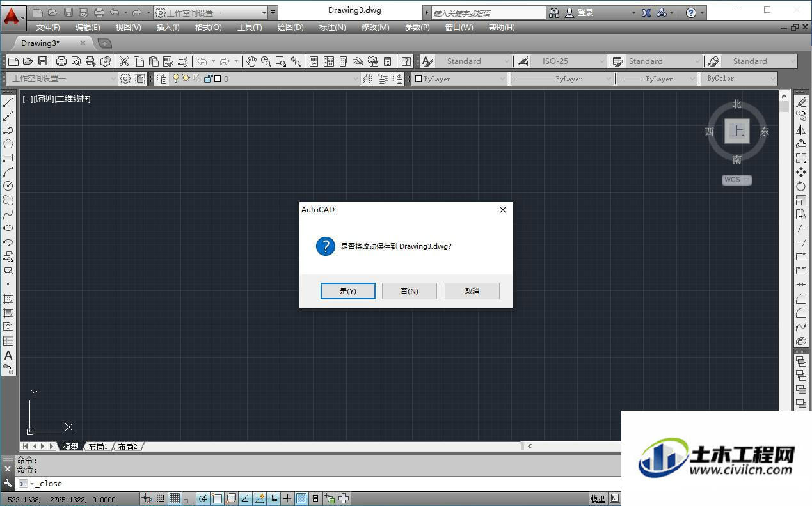The image size is (812, 506).
Task: Click the command line input showing _close
Action: [319, 484]
